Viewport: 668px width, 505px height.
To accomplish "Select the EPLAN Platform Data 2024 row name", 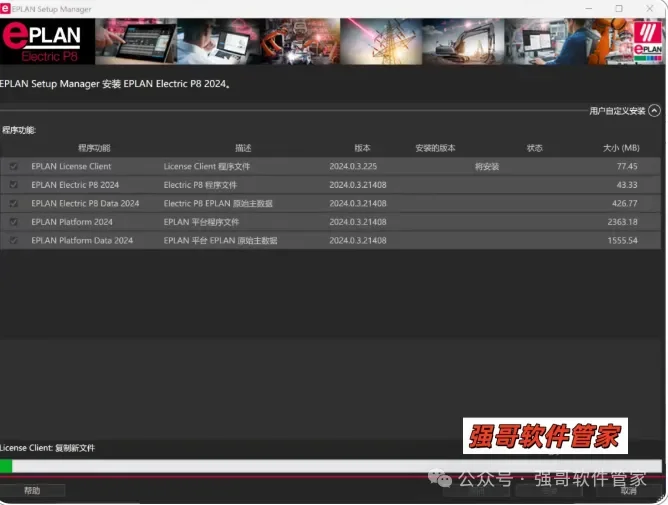I will 82,240.
